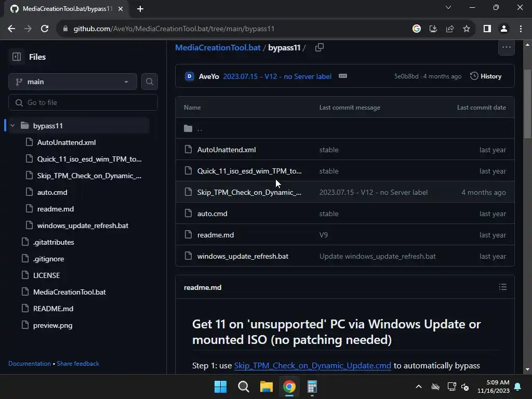Screen dimensions: 532x399
Task: Click browser back arrow
Action: click(11, 29)
